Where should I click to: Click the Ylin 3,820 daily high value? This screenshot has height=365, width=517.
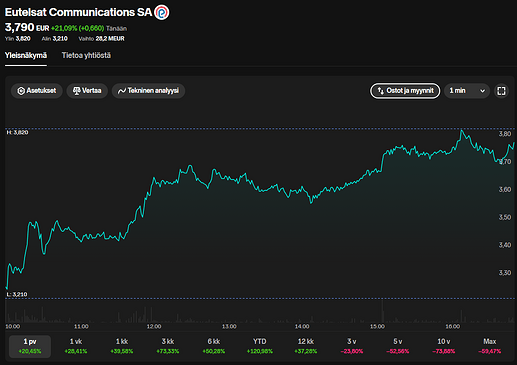18,39
